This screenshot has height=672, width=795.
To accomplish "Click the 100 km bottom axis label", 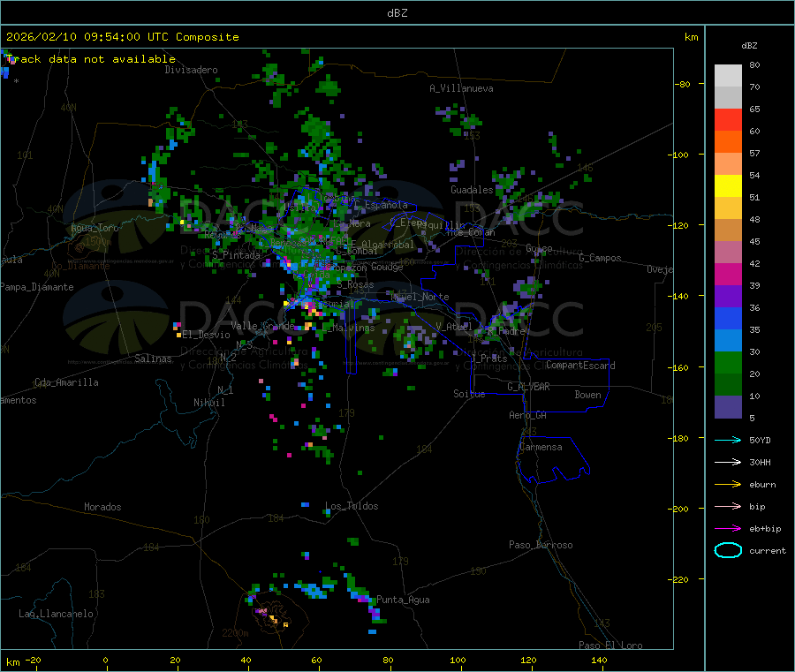I will point(458,661).
